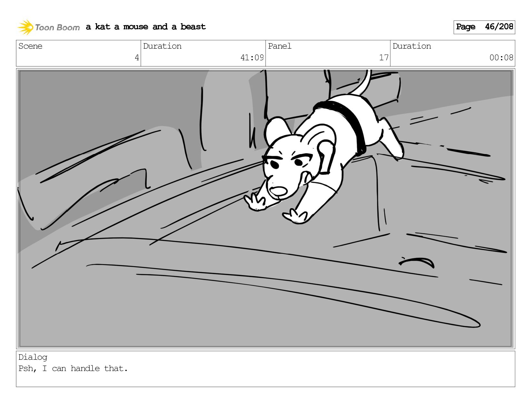This screenshot has height=411, width=532.
Task: Select panel number '17' value
Action: pos(384,58)
